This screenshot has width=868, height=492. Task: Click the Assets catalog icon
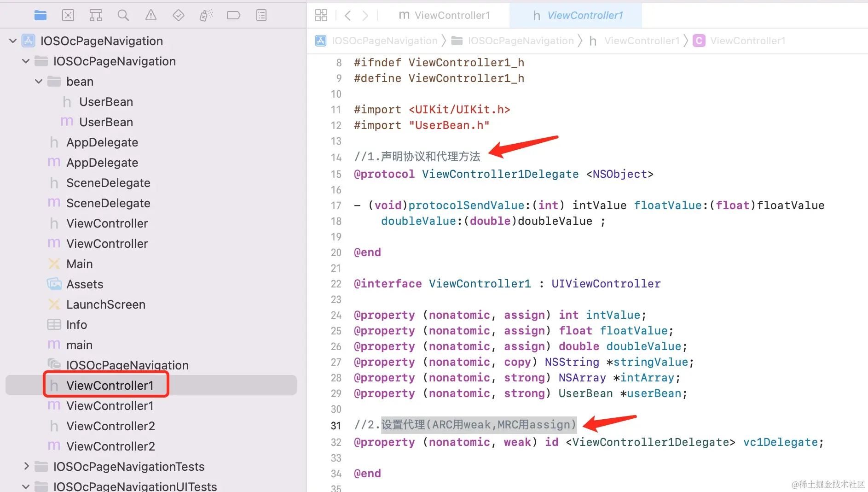(54, 284)
